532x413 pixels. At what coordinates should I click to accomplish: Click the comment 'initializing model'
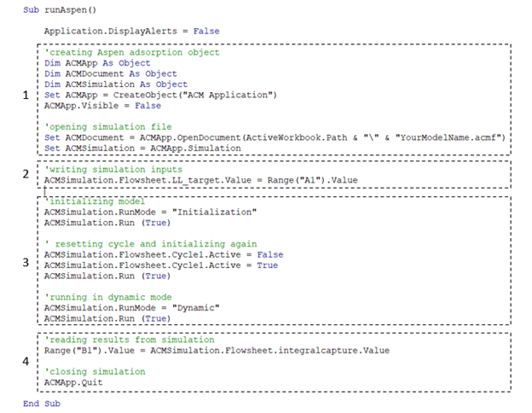95,201
